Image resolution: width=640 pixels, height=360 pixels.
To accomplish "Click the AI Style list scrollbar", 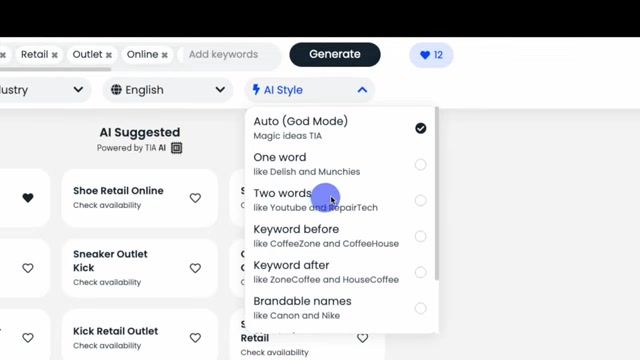I will [x=437, y=194].
